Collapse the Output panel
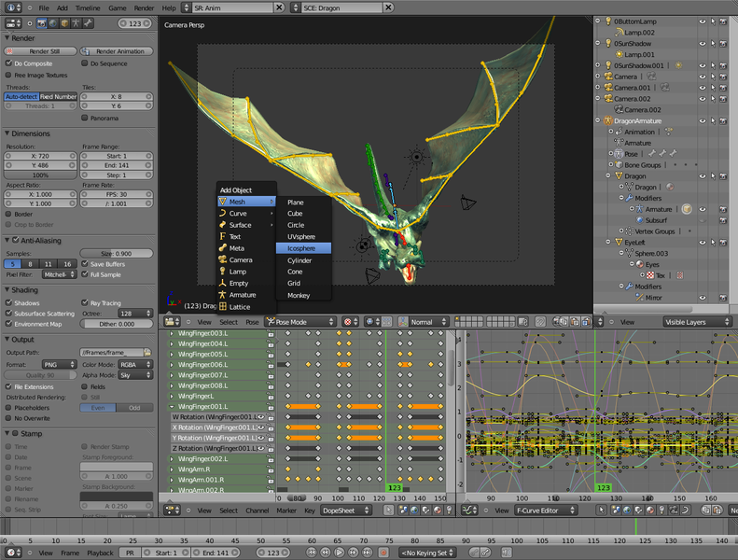 tap(7, 339)
